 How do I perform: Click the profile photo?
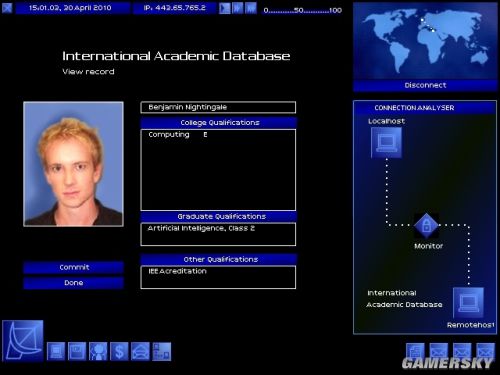73,164
